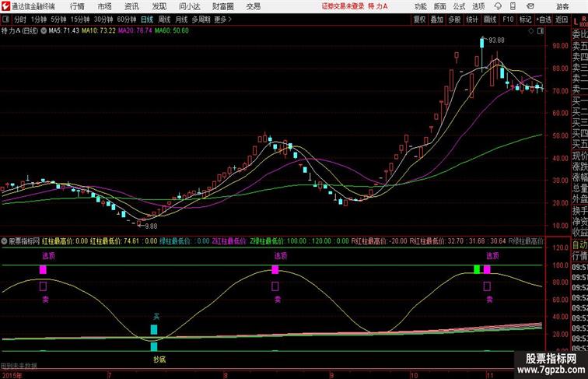Click the red R icon on the right panel
588x379 pixels.
(x=583, y=19)
